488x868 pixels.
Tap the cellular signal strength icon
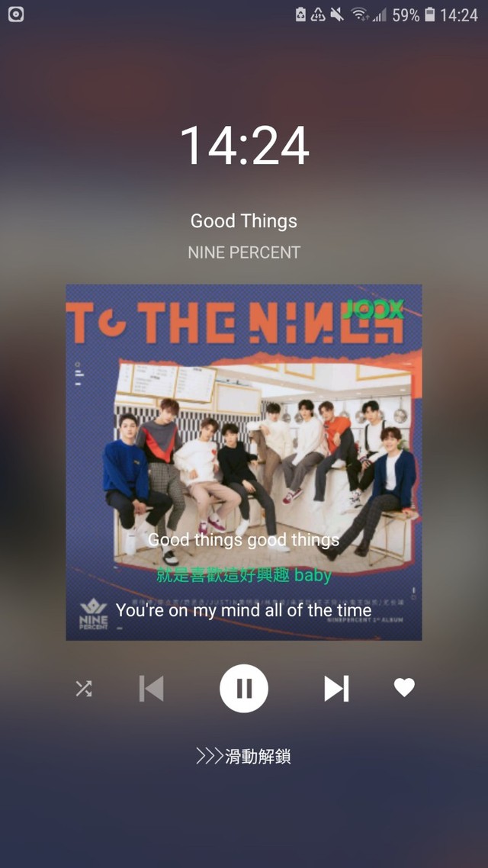380,15
